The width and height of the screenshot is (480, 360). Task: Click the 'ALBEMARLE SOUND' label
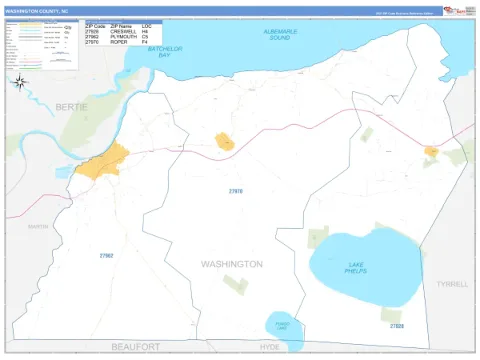pos(280,35)
